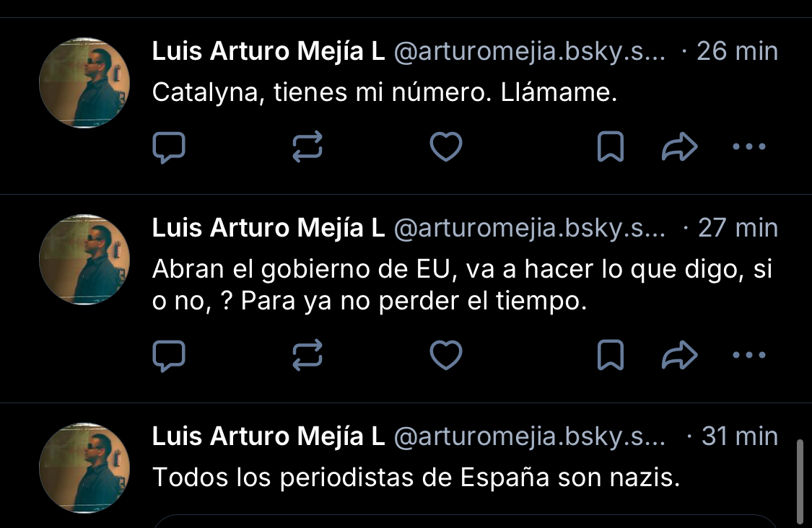Like the 'Catalyna, tienes mi número' post
The image size is (812, 528).
(x=445, y=148)
